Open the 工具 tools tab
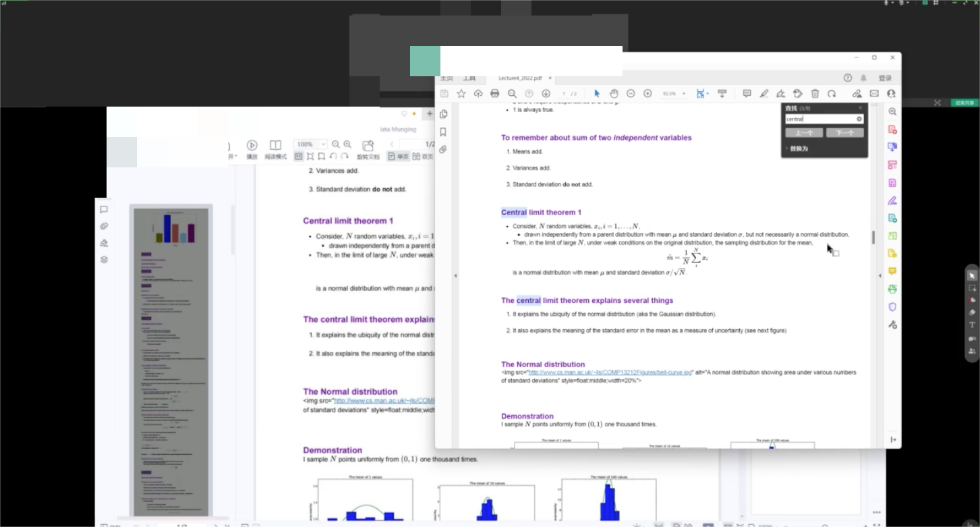The height and width of the screenshot is (527, 980). (x=469, y=78)
